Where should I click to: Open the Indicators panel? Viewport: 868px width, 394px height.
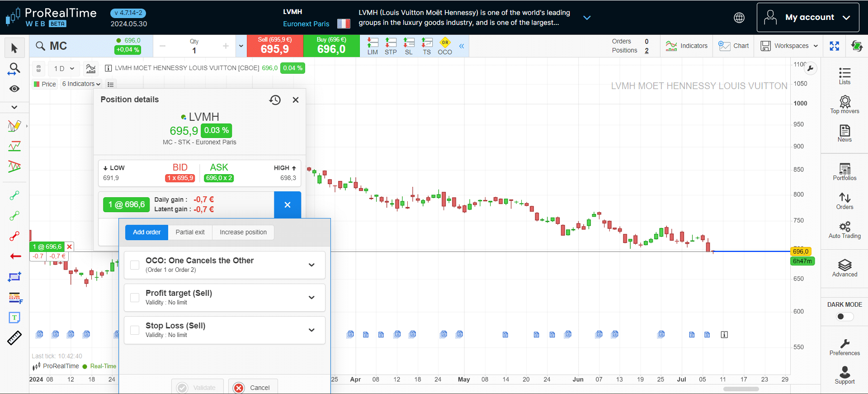click(687, 46)
